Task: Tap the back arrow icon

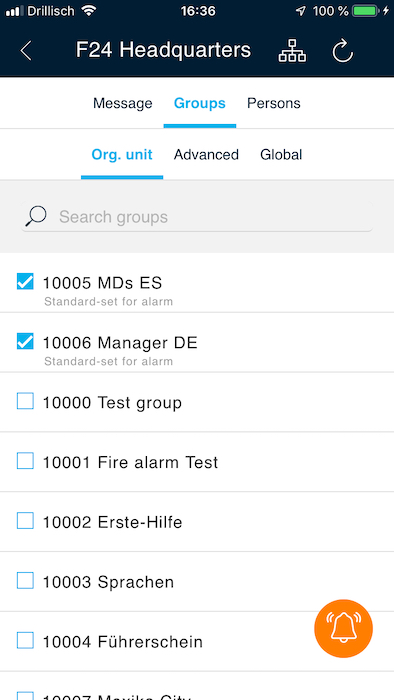Action: [x=26, y=50]
